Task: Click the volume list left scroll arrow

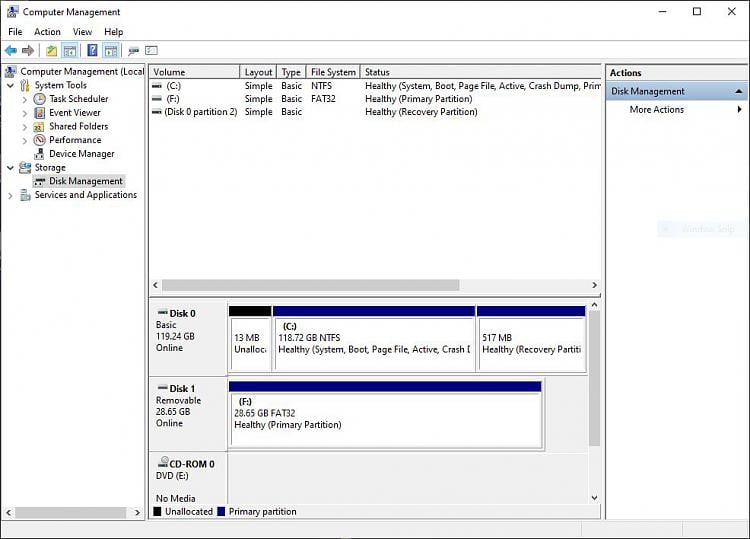Action: click(x=155, y=285)
